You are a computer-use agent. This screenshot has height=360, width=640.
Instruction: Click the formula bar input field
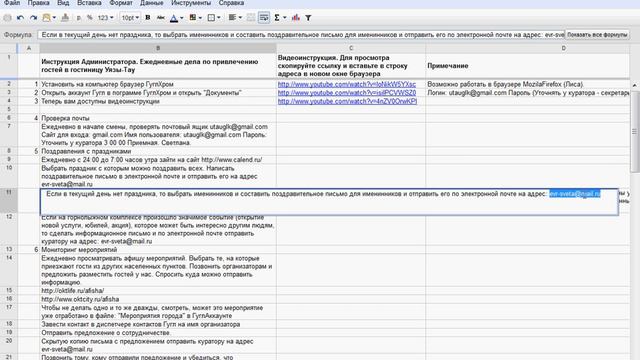(x=301, y=35)
